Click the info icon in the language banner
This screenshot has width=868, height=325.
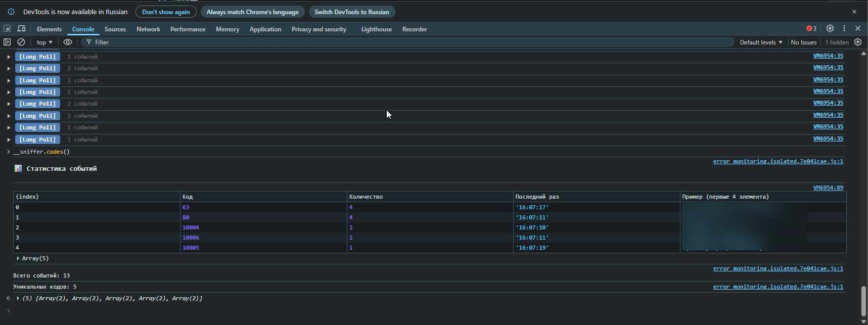click(x=11, y=12)
